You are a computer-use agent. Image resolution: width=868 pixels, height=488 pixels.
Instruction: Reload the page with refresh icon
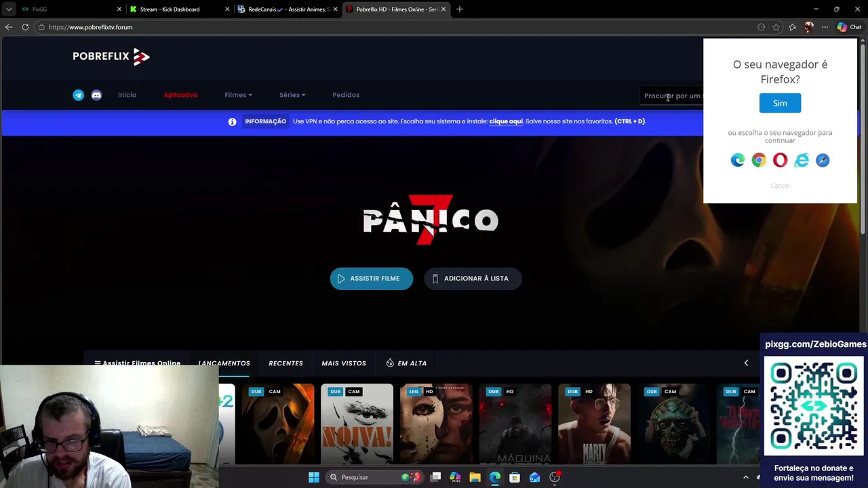(x=25, y=27)
